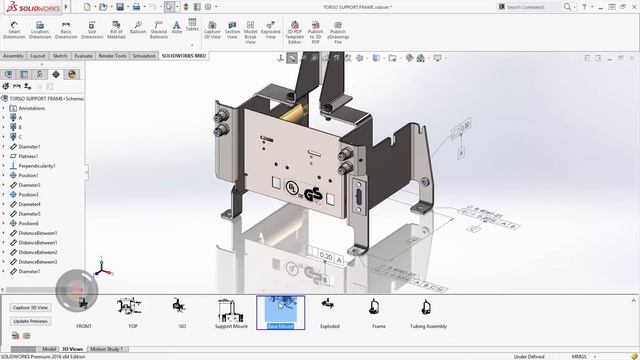Click the Open document icon
This screenshot has width=640, height=360.
tap(103, 7)
